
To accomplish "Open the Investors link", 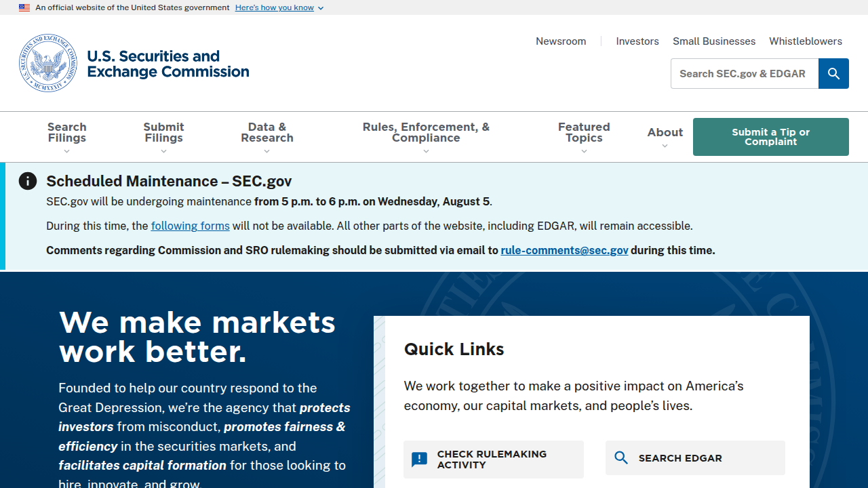I will click(637, 41).
